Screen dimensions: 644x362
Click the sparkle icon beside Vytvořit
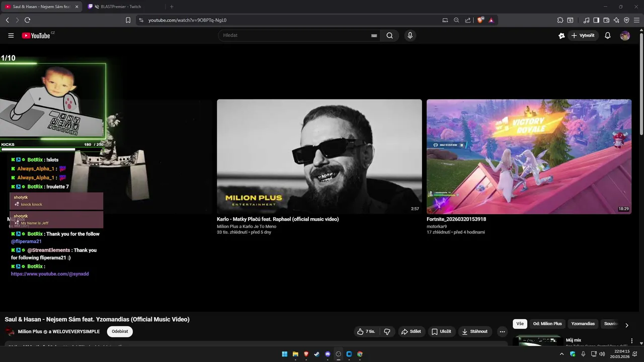coord(561,36)
